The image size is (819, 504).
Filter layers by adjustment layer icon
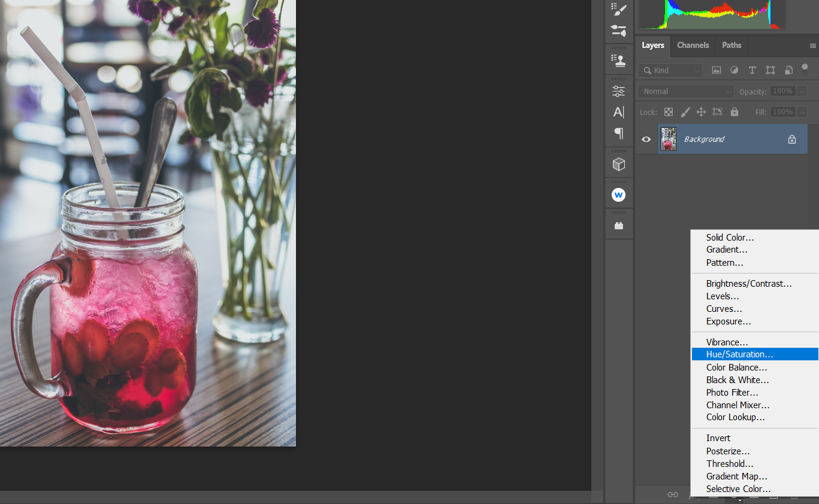coord(735,70)
